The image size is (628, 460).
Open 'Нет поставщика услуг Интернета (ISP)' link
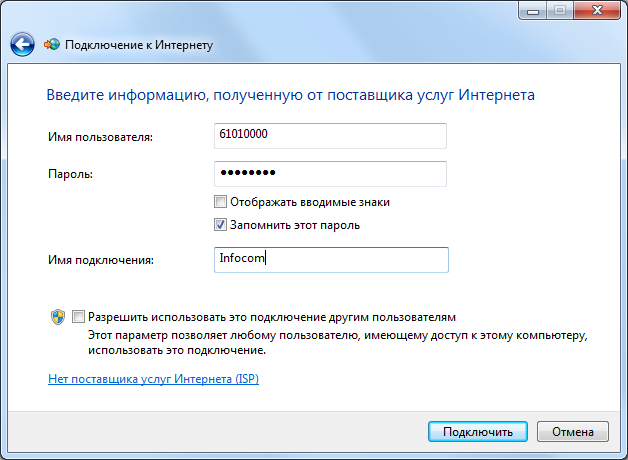pyautogui.click(x=153, y=380)
